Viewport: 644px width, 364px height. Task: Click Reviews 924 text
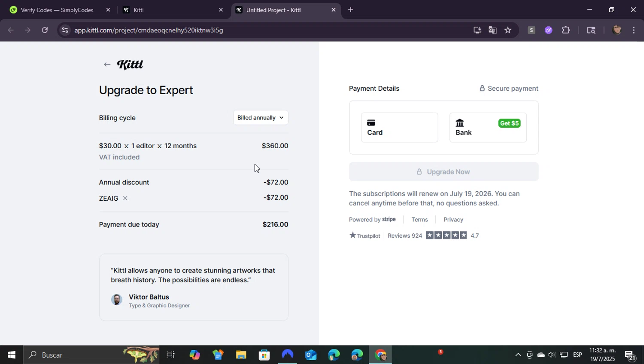(x=405, y=236)
